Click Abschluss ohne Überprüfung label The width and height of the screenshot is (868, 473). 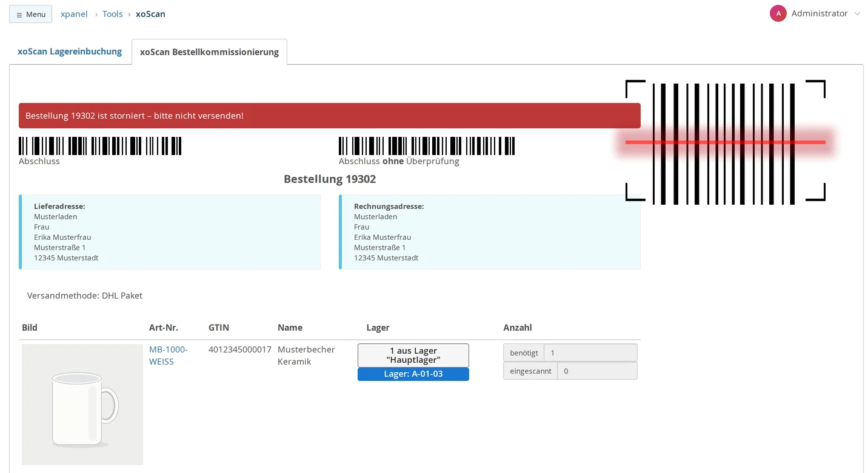(x=399, y=161)
